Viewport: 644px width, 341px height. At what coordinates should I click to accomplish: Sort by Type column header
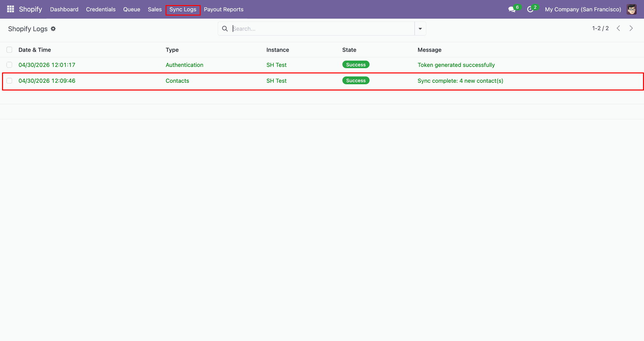coord(172,50)
